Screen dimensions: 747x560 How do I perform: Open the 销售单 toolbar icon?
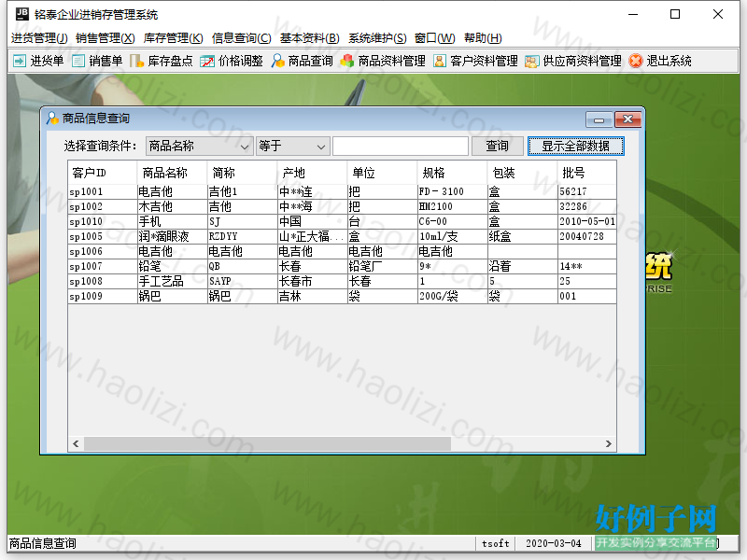click(78, 61)
